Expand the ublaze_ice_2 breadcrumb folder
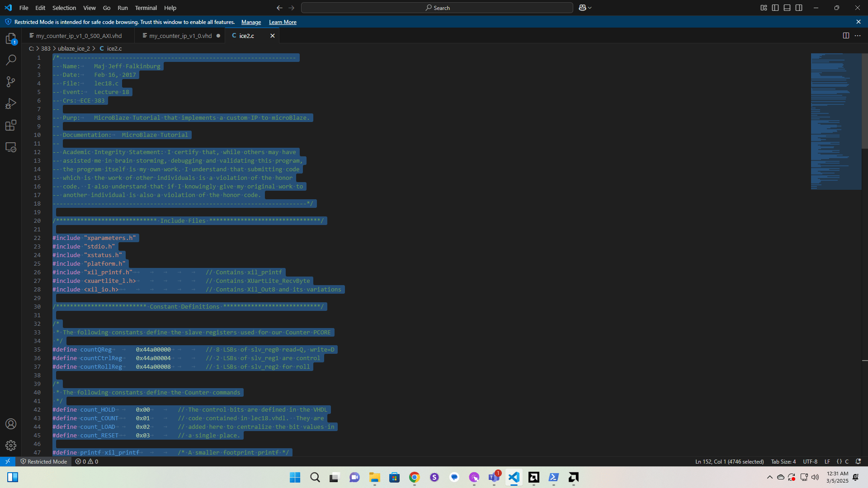Image resolution: width=868 pixels, height=488 pixels. point(74,48)
